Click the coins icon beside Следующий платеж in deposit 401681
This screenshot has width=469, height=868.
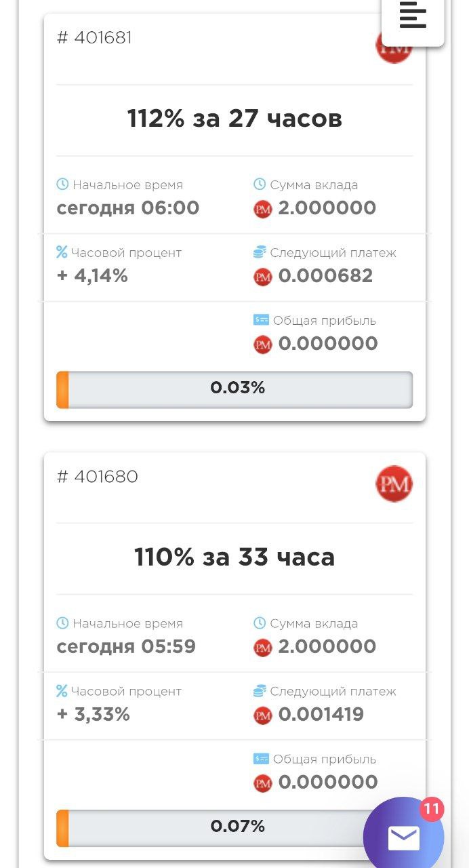pyautogui.click(x=260, y=252)
